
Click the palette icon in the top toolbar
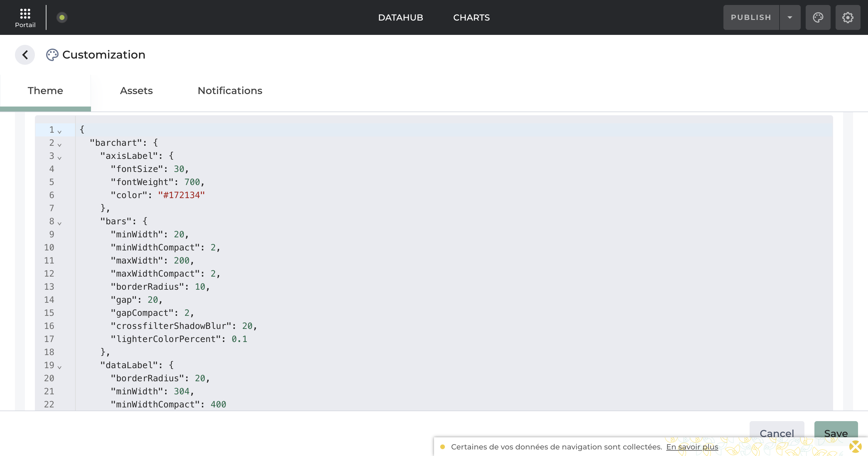818,17
